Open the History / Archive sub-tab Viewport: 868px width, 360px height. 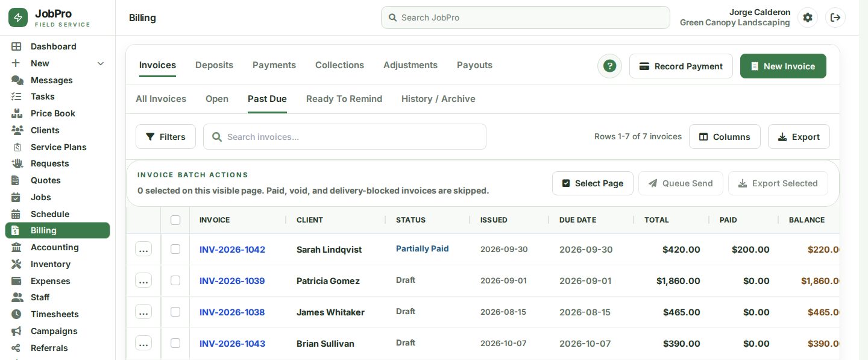(x=438, y=99)
